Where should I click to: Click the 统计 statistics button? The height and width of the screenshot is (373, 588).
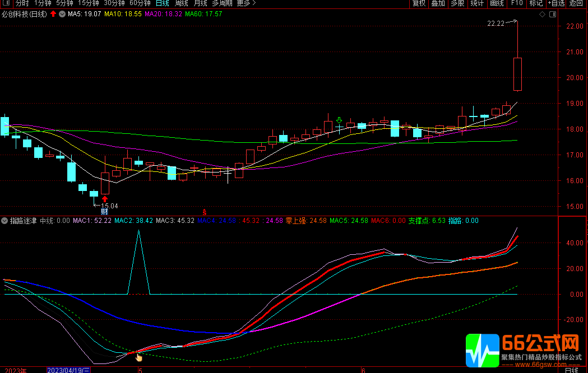click(477, 3)
